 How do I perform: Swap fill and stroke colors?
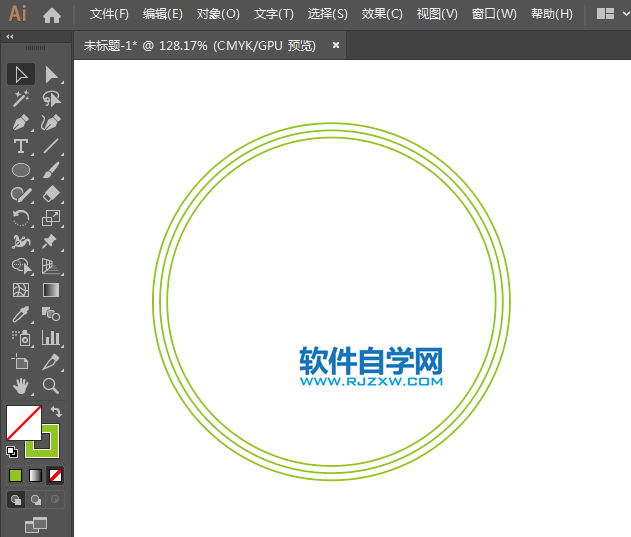point(56,411)
